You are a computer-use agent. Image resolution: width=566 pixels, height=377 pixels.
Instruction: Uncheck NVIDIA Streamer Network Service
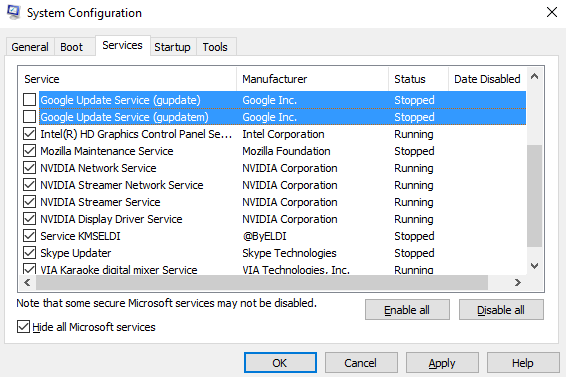(x=29, y=185)
